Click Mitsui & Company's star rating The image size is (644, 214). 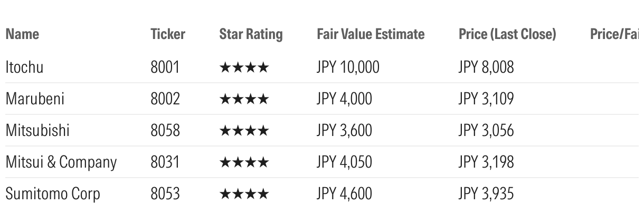(244, 162)
